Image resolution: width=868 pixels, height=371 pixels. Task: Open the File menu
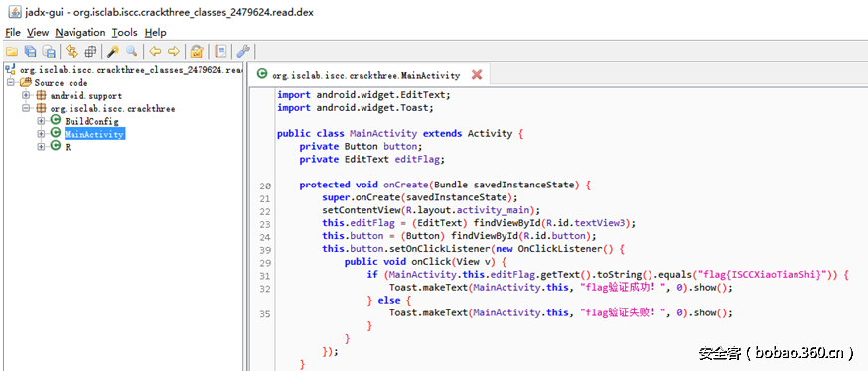(13, 32)
